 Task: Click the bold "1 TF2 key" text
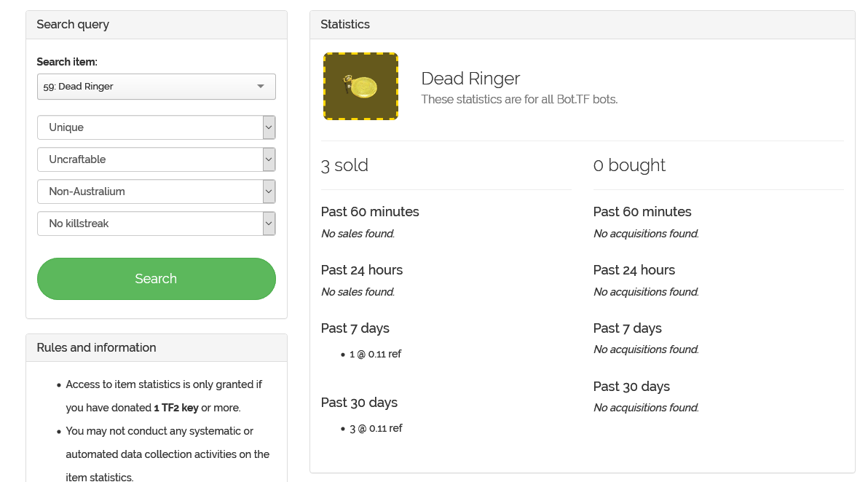175,408
